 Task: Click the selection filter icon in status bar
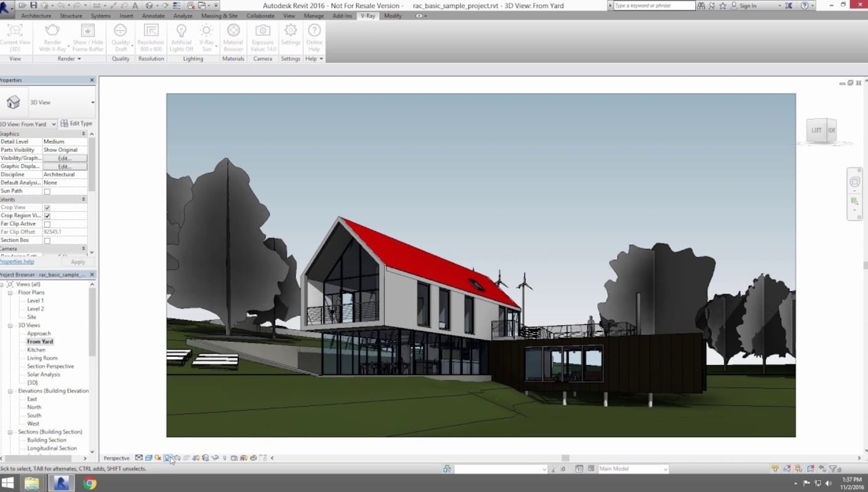pos(834,469)
